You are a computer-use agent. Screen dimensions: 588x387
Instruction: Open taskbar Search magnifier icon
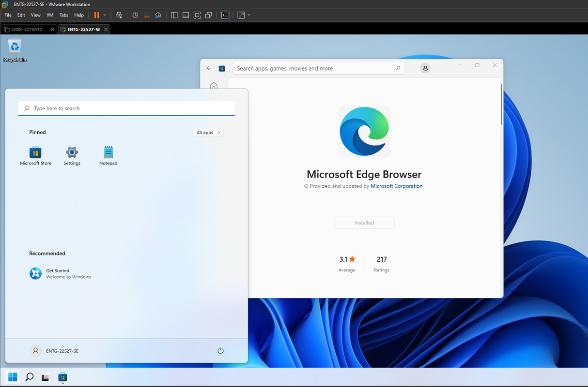click(x=29, y=377)
